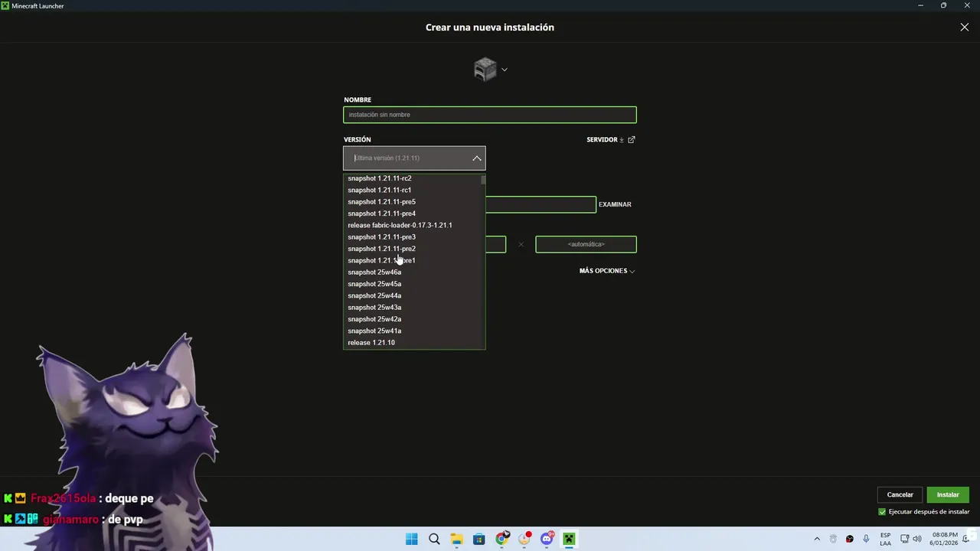Open Discord from the taskbar
980x551 pixels.
[x=547, y=539]
